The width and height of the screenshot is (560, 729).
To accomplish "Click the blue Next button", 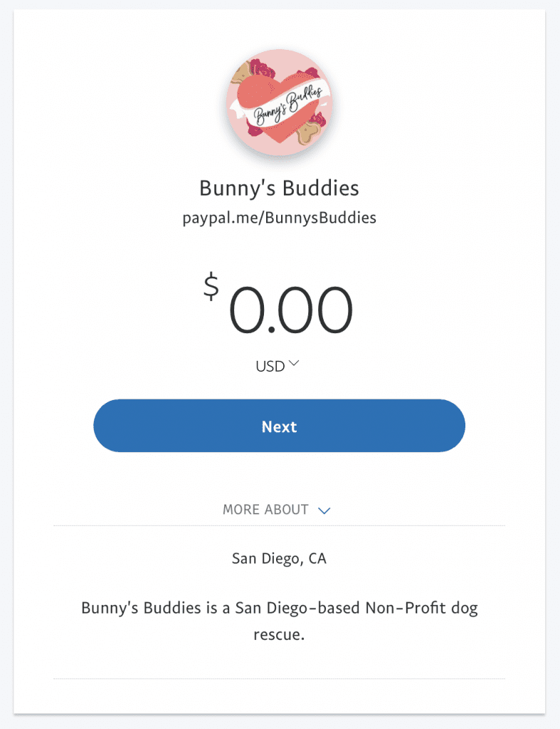I will point(280,426).
